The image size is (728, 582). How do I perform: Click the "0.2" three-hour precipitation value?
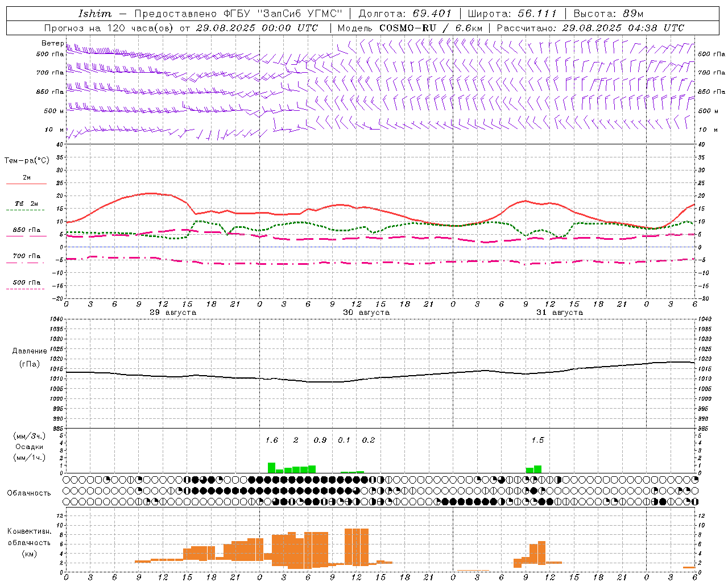pos(369,440)
